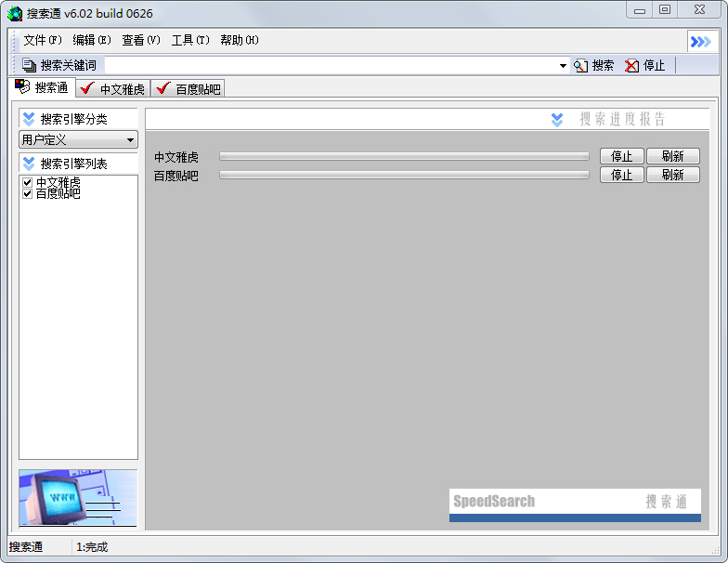This screenshot has width=728, height=563.
Task: Switch to the 搜索通 tab
Action: click(x=43, y=87)
